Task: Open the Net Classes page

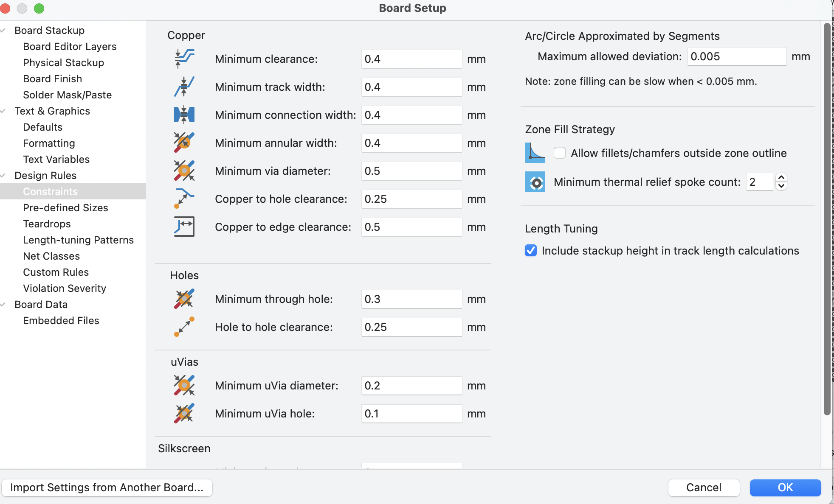Action: pos(51,256)
